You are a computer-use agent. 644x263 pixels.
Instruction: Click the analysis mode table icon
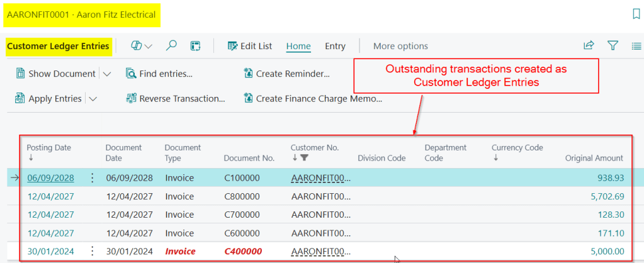[x=195, y=46]
